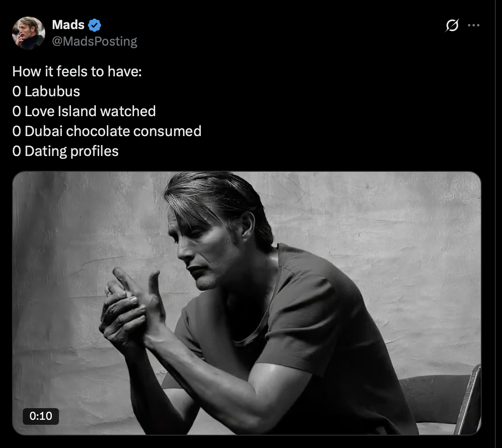Click the "How it feels to have:" line

[x=77, y=71]
